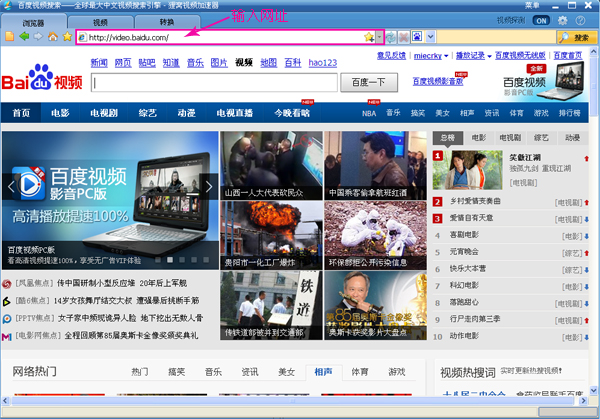Open the 新闻 link

tap(99, 63)
